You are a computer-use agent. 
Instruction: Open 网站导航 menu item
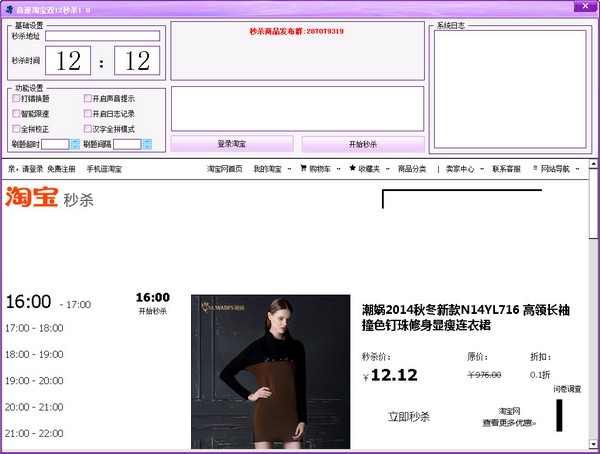click(555, 169)
